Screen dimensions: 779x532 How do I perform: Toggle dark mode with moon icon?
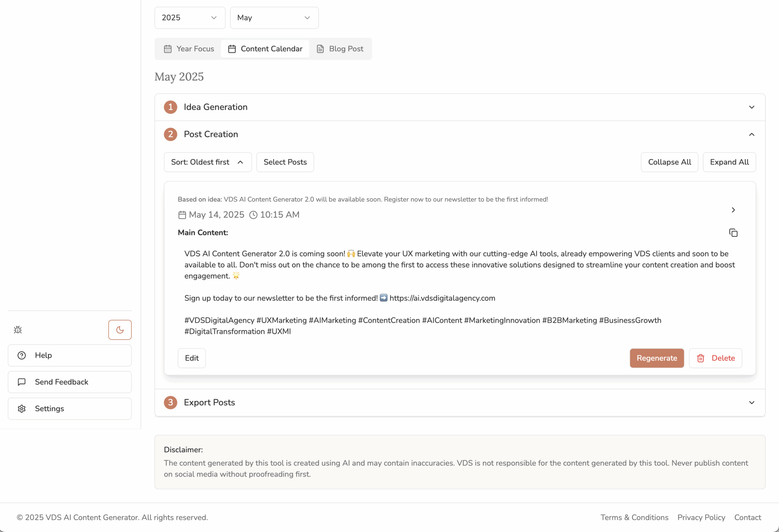click(x=120, y=330)
